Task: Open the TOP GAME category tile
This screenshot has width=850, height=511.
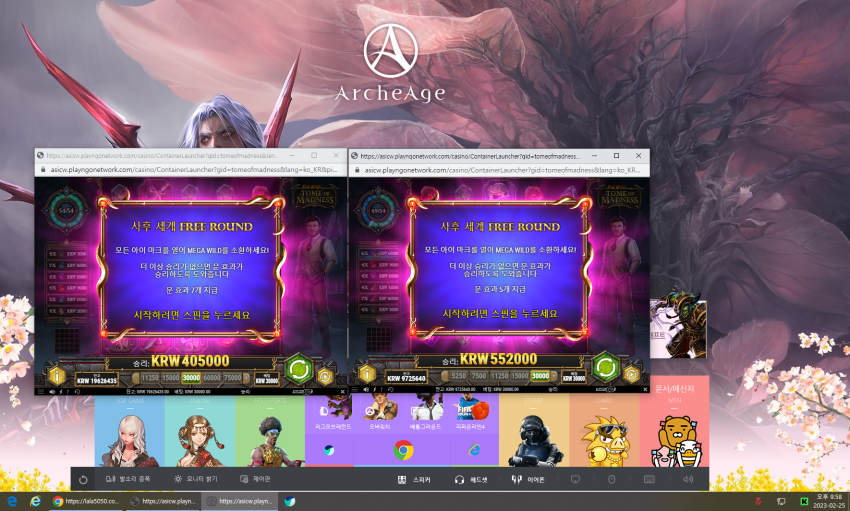Action: [130, 431]
